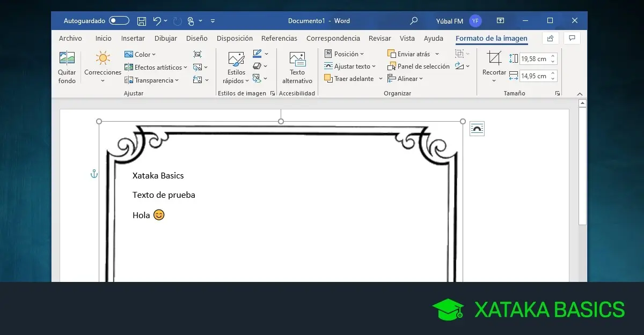Open the Posición dropdown
Screen dimensions: 644x335
[344, 54]
